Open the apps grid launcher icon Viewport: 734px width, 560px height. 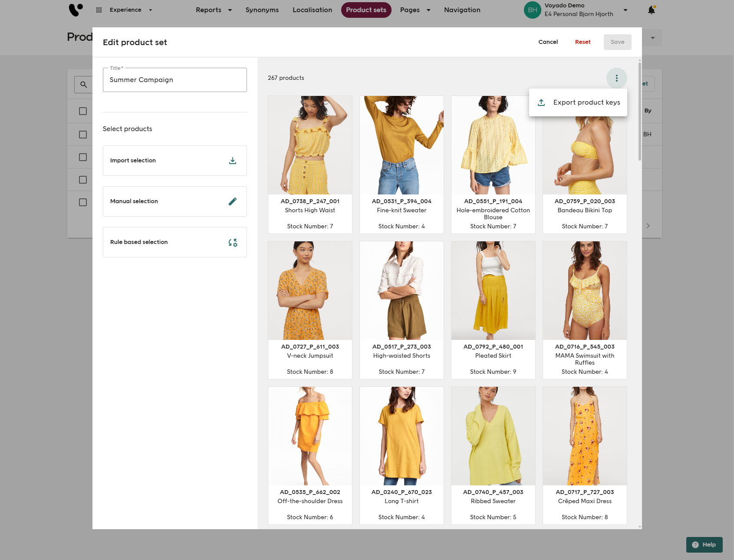click(99, 10)
